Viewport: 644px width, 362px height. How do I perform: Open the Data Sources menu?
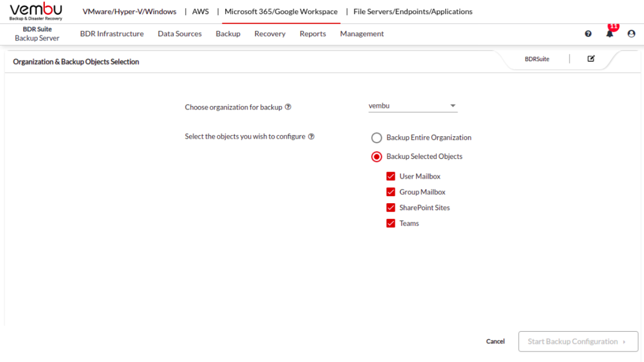[180, 34]
